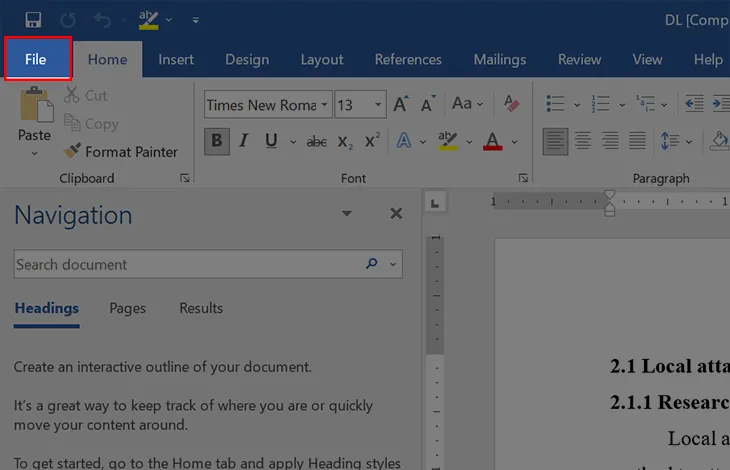
Task: Click the Bullets list icon
Action: click(555, 103)
